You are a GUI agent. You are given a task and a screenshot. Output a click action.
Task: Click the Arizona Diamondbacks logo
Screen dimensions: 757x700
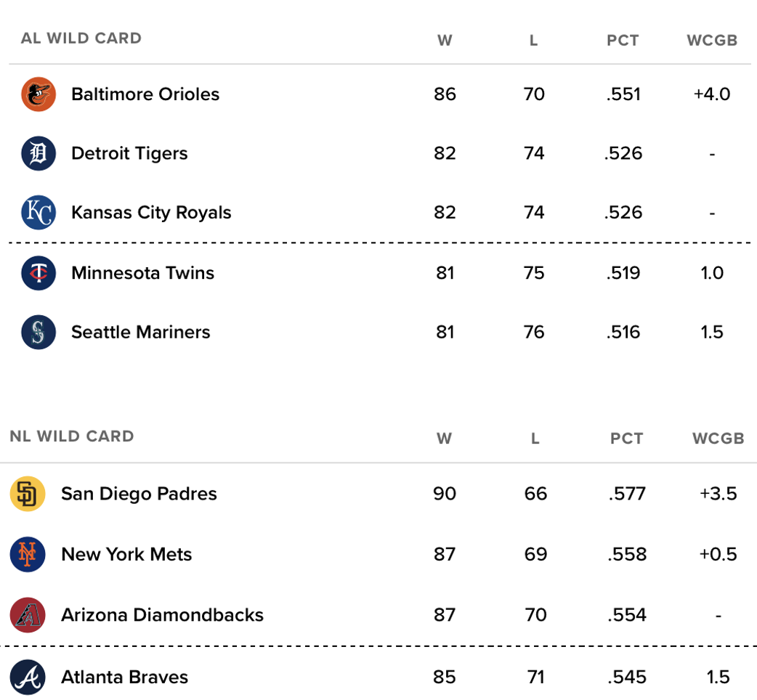point(28,615)
